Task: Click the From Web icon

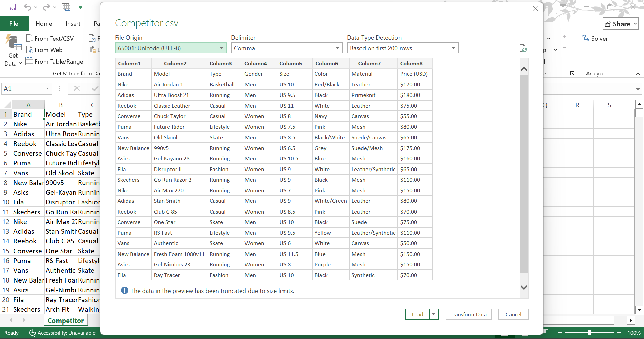Action: [30, 50]
